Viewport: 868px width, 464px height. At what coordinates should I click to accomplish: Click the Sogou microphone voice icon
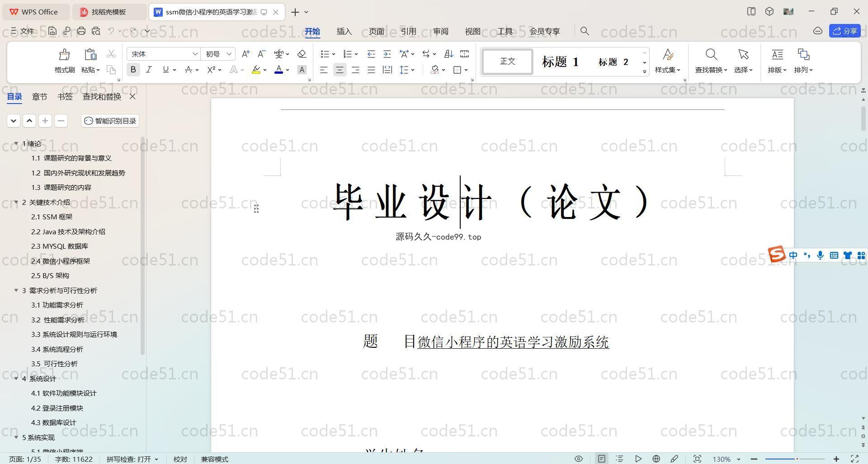820,256
